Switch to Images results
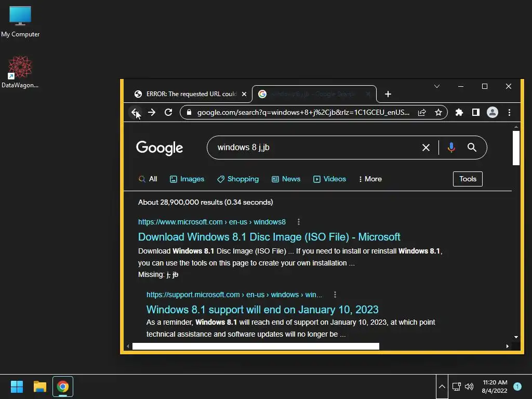Image resolution: width=532 pixels, height=399 pixels. [x=187, y=179]
